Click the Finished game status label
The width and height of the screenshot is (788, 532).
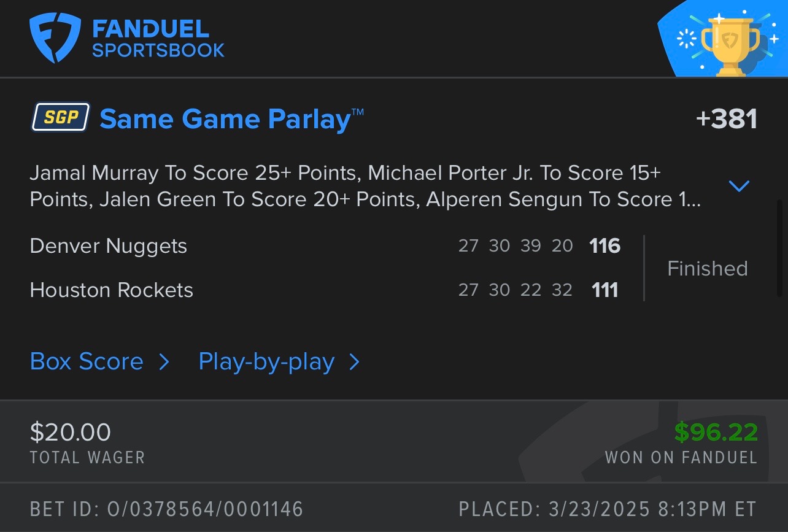tap(707, 269)
